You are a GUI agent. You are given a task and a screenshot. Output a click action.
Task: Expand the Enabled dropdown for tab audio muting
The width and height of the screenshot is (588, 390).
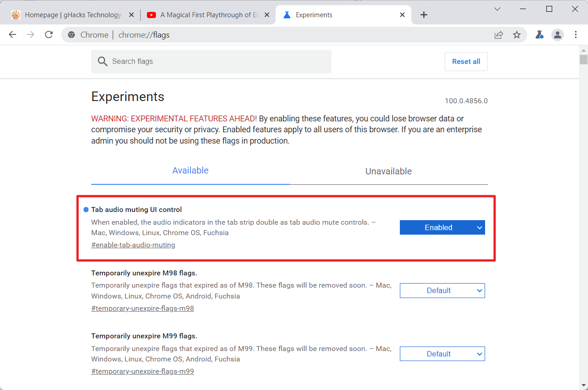(442, 227)
